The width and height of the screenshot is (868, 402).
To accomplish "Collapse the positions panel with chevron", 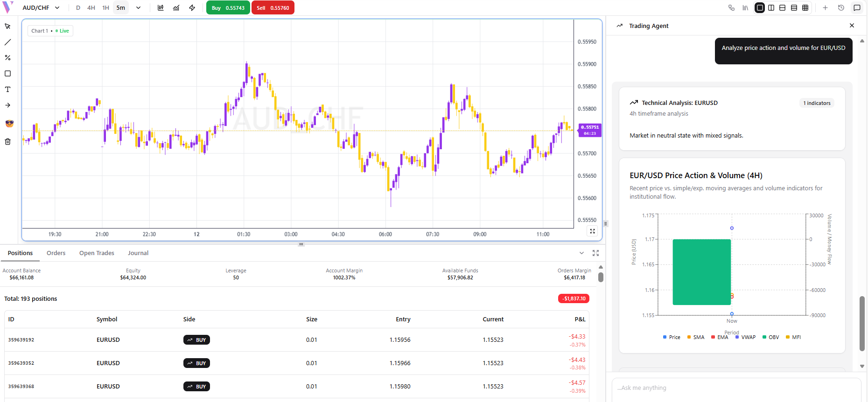I will coord(581,253).
